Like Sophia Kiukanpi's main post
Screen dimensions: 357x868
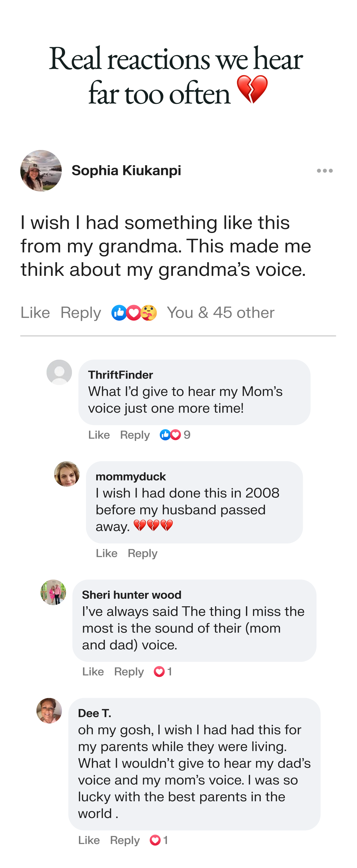tap(35, 313)
